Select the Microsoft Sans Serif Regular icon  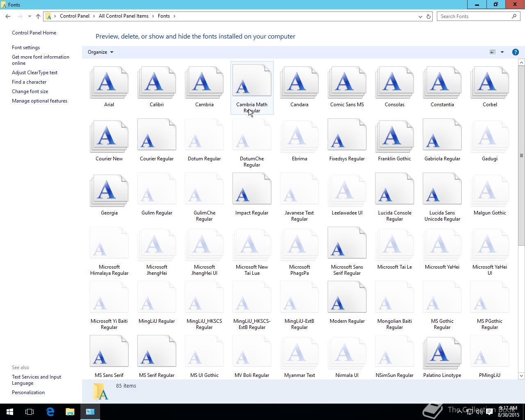pos(347,244)
